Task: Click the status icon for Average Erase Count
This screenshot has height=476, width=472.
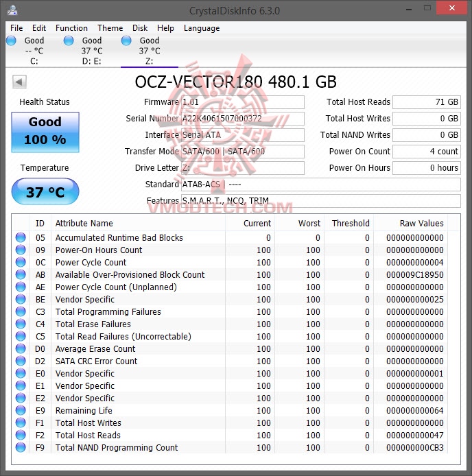Action: pos(21,348)
